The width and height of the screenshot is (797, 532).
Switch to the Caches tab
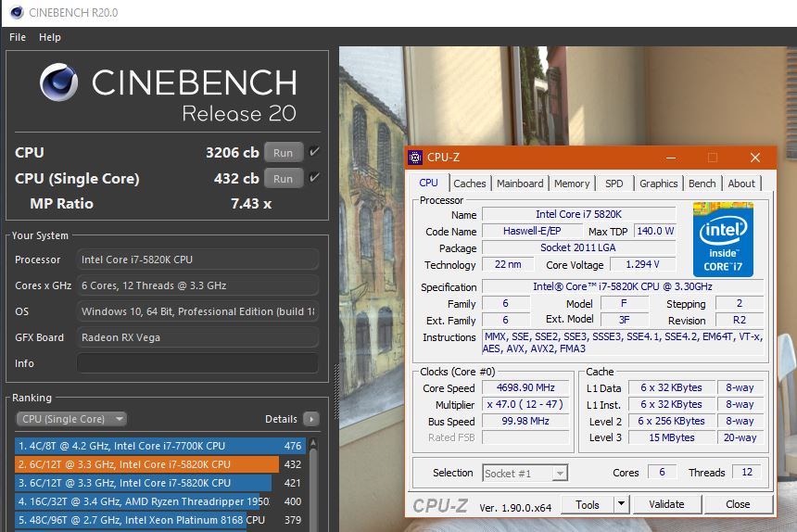(470, 184)
